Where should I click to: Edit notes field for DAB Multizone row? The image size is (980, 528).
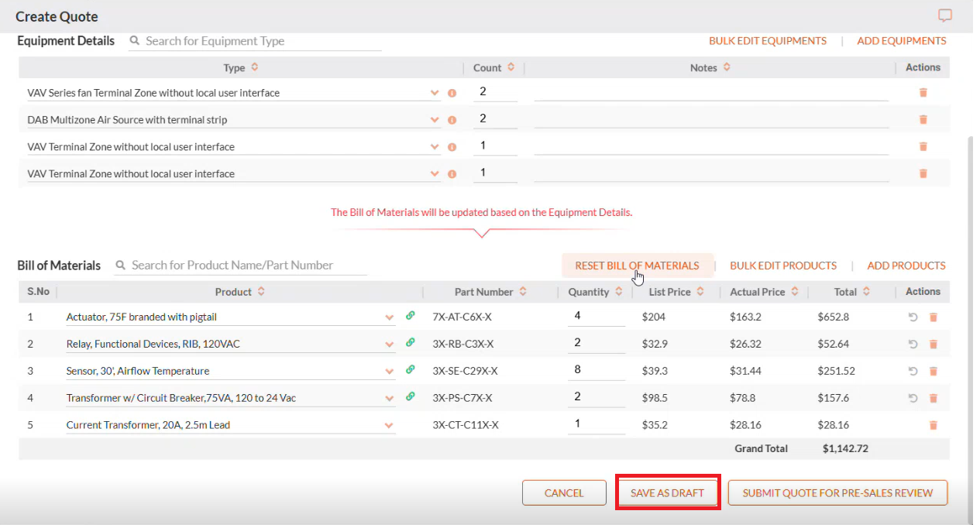point(711,119)
